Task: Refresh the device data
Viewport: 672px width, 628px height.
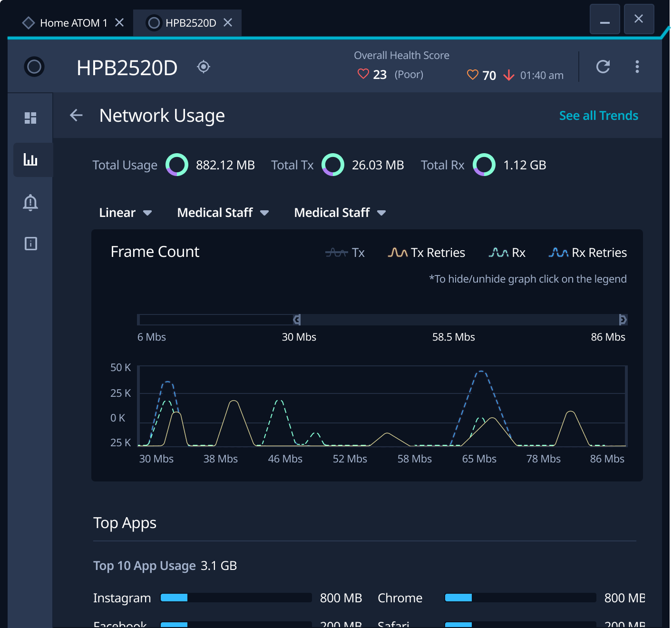Action: tap(603, 67)
